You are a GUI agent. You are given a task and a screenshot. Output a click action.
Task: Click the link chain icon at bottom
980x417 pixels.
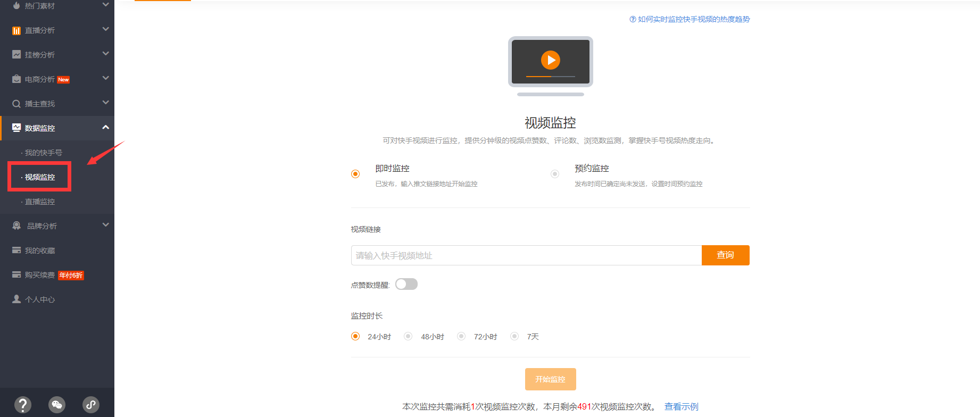click(x=91, y=405)
